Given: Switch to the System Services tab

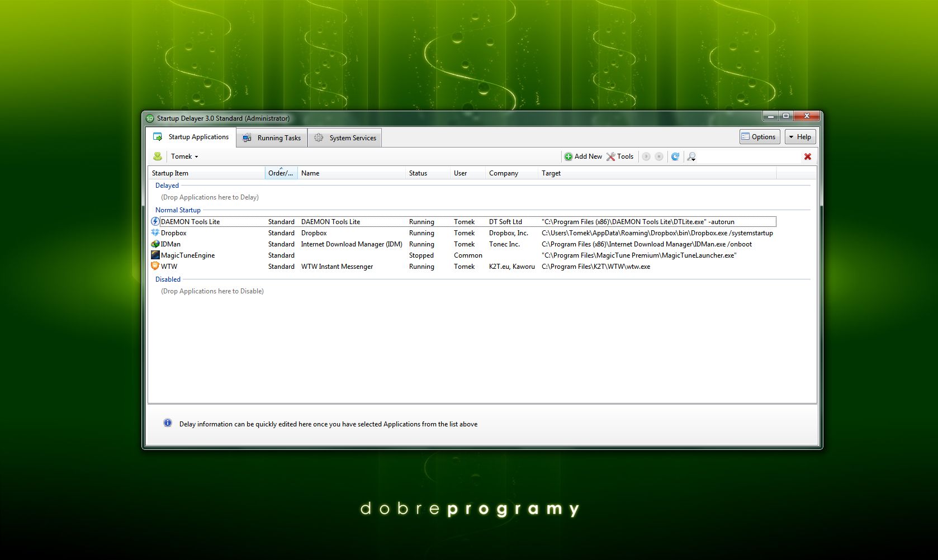Looking at the screenshot, I should coord(345,138).
